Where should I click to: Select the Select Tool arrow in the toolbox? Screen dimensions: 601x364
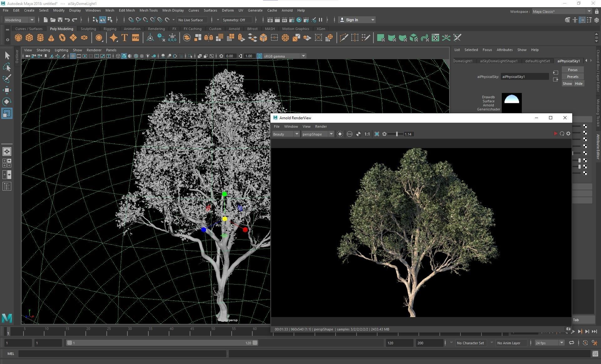pos(7,56)
